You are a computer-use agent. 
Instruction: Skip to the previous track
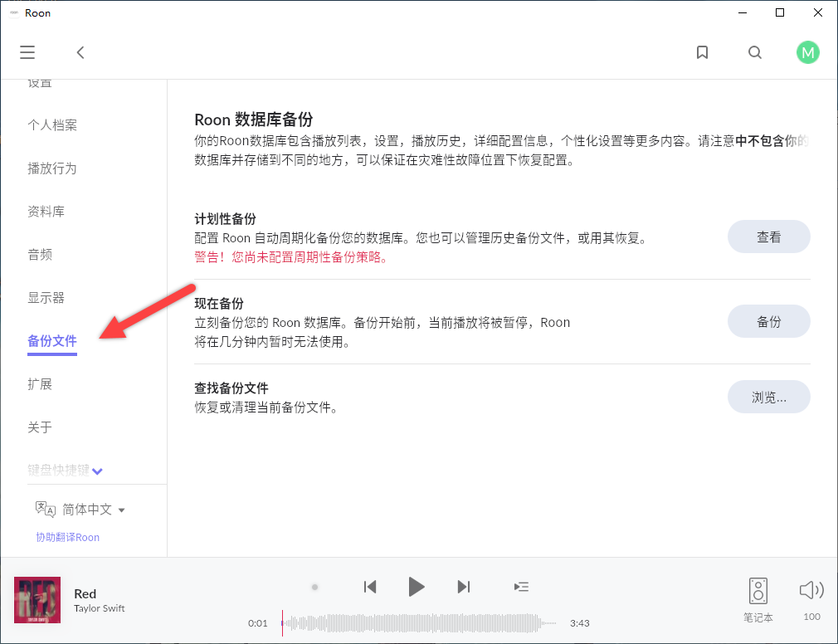(x=370, y=587)
